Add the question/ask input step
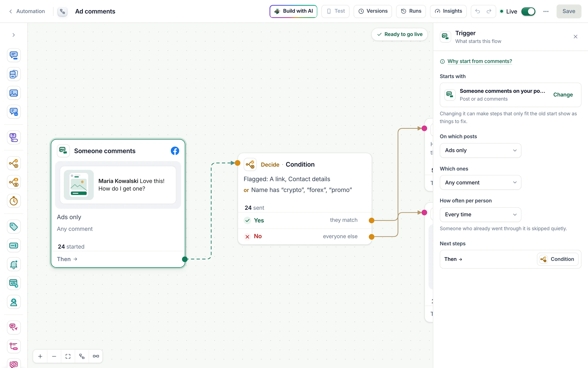This screenshot has height=368, width=588. pyautogui.click(x=14, y=138)
